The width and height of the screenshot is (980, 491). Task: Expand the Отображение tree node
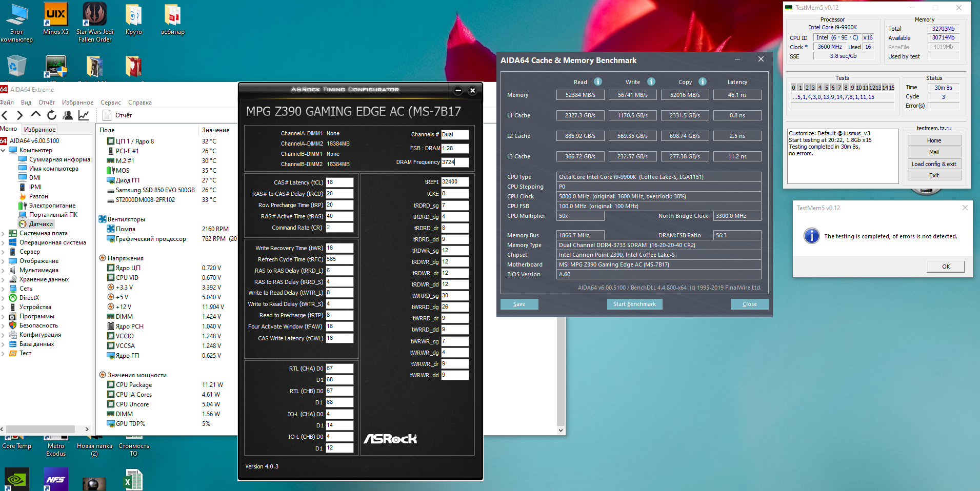pos(3,261)
